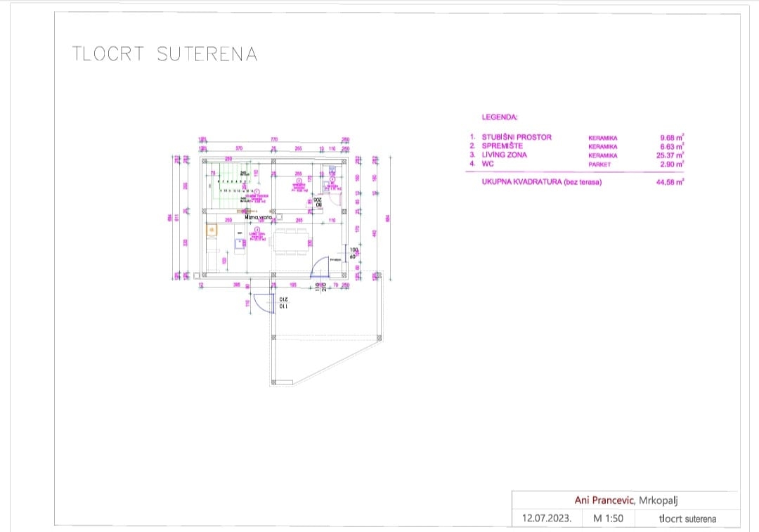
Task: Select 'LIVING ZONA' legend entry
Action: pyautogui.click(x=504, y=155)
